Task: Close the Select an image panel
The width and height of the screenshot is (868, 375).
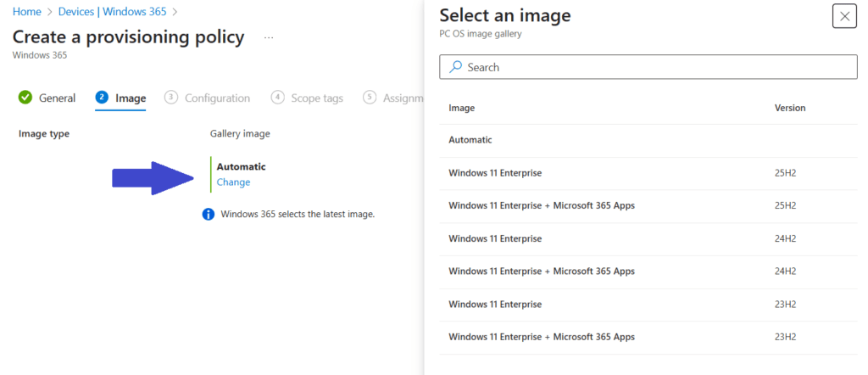Action: click(844, 16)
